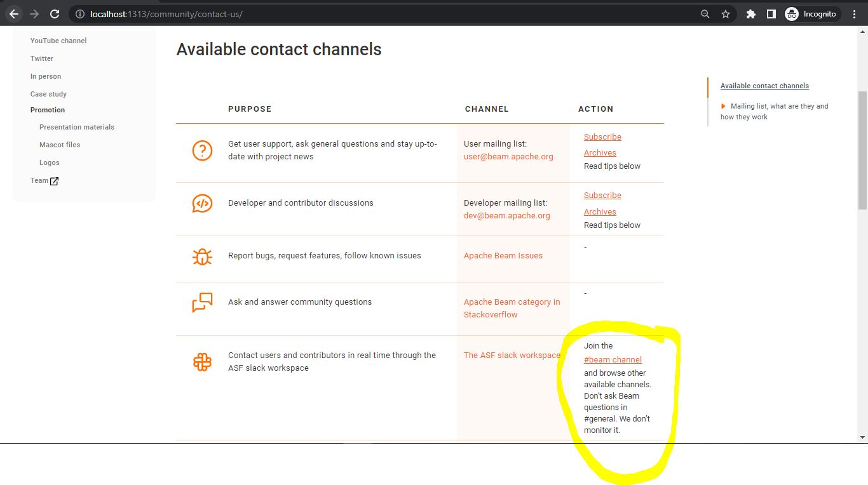Click the browser back arrow
Image resolution: width=868 pixels, height=485 pixels.
(14, 14)
